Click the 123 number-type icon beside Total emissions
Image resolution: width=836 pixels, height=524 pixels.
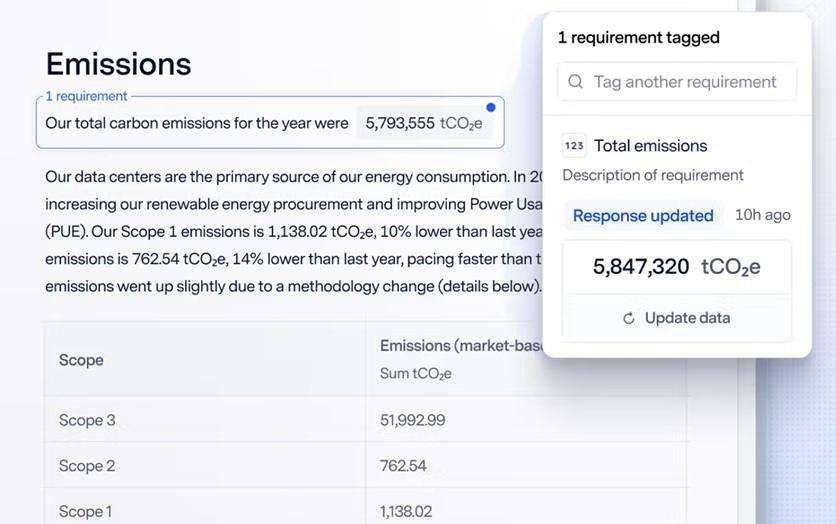574,146
